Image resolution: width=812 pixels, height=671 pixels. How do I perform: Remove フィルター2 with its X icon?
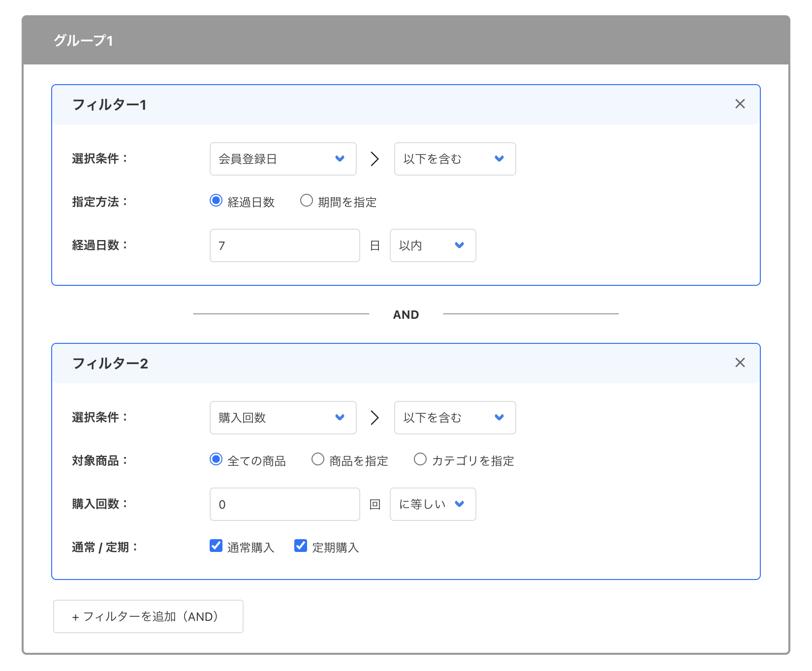[740, 363]
